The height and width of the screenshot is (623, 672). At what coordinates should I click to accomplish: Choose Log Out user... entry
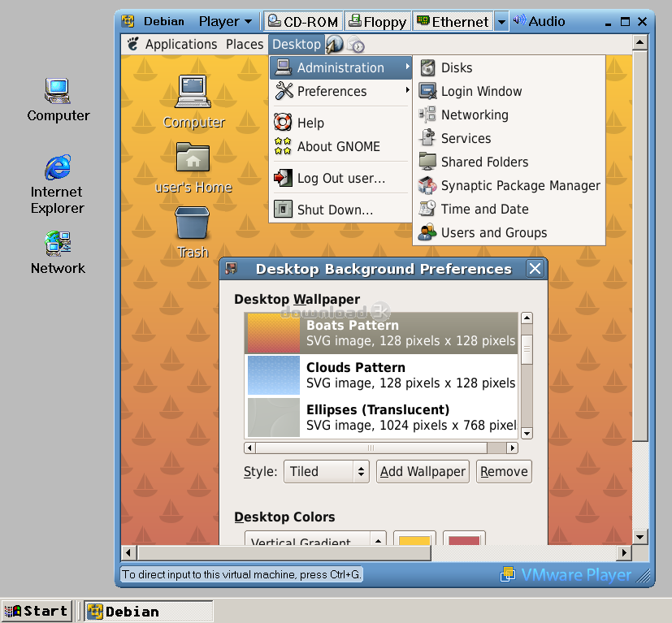pos(340,178)
